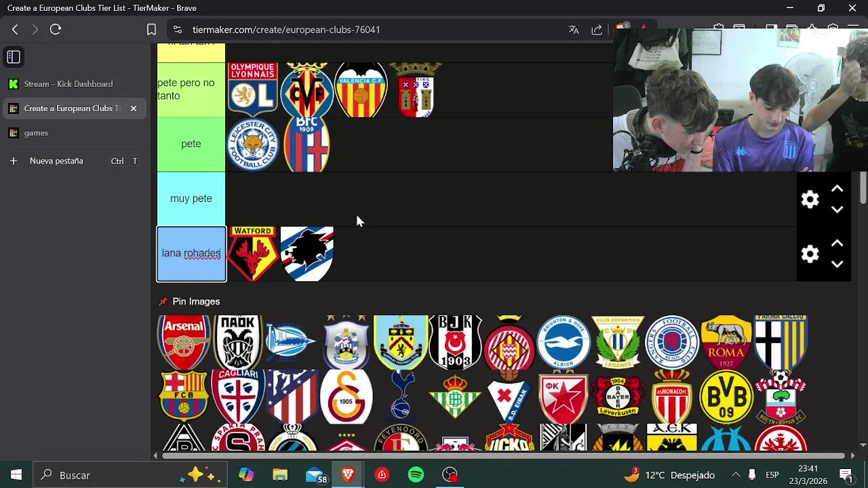Open Spotify from the taskbar
This screenshot has height=488, width=868.
tap(416, 475)
